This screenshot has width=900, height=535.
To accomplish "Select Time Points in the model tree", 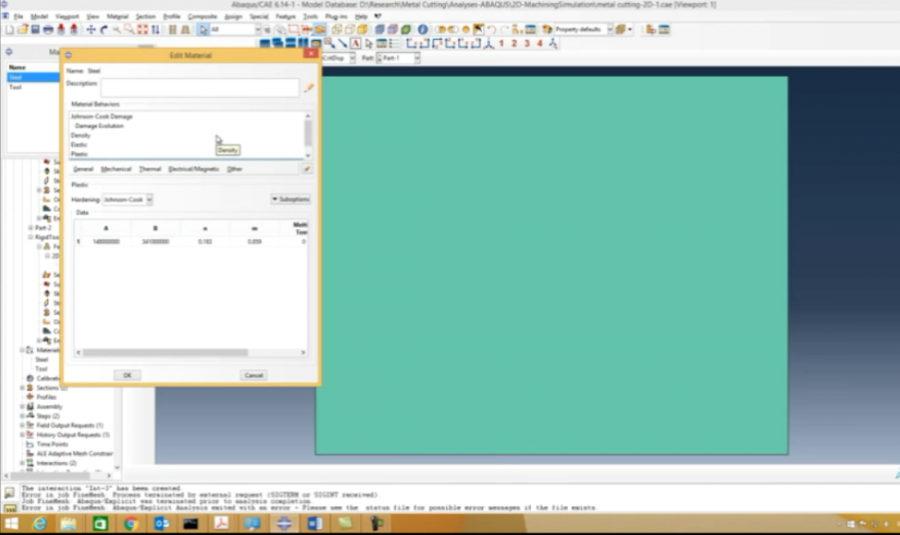I will click(x=52, y=444).
